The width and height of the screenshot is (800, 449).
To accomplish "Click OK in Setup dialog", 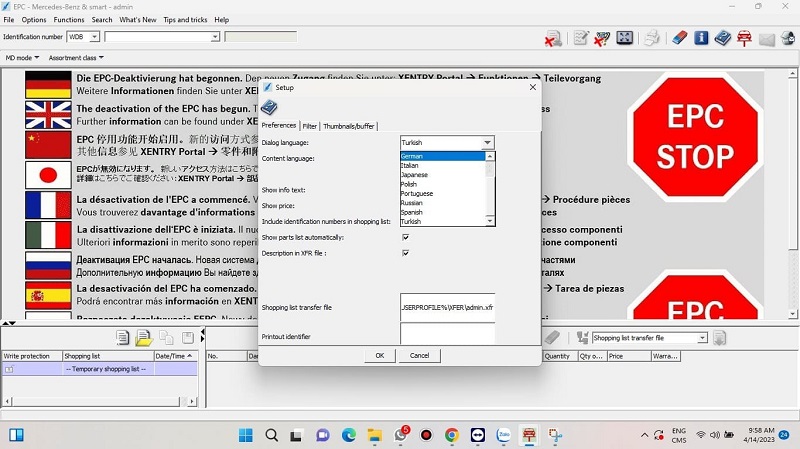I will [x=380, y=356].
